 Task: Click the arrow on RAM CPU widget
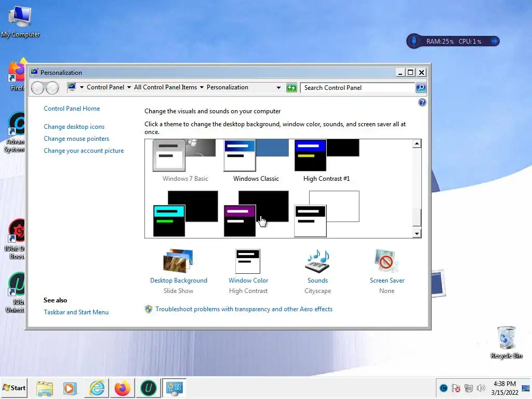pyautogui.click(x=495, y=41)
